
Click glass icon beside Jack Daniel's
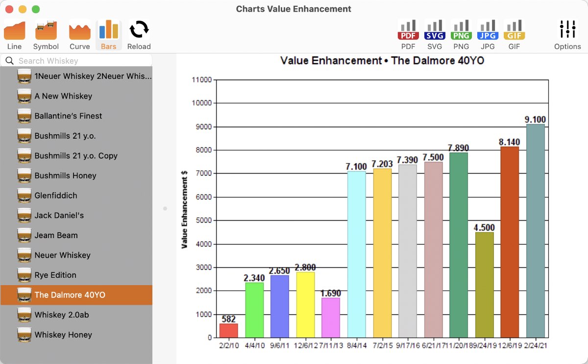click(x=24, y=215)
